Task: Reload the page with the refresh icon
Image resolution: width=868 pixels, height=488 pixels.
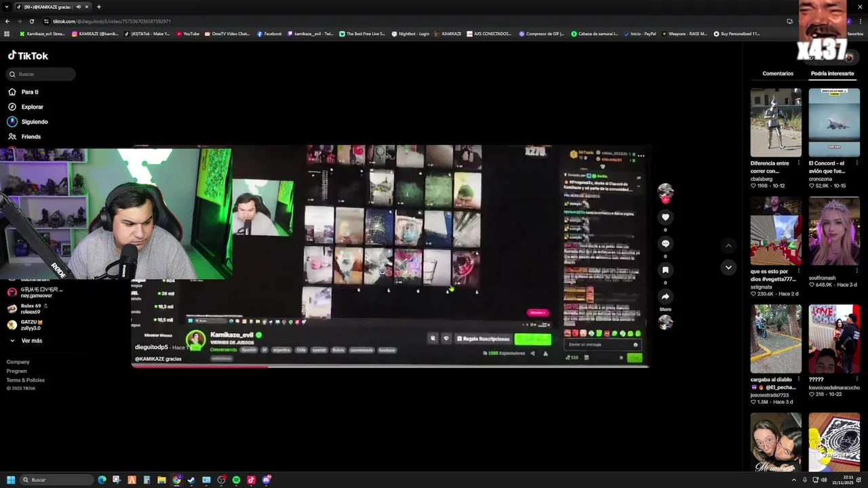Action: point(31,21)
